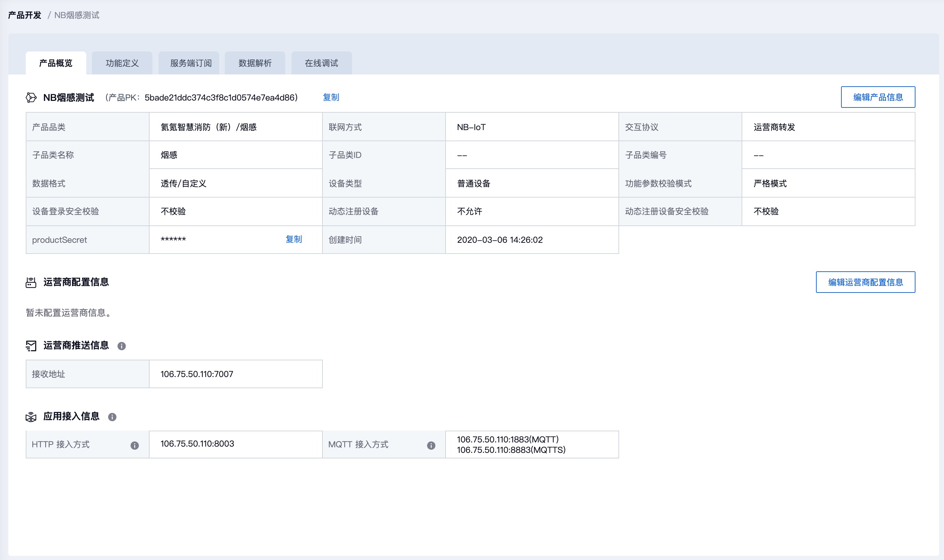The image size is (944, 560).
Task: Copy the product PK via 复制 link
Action: 330,97
